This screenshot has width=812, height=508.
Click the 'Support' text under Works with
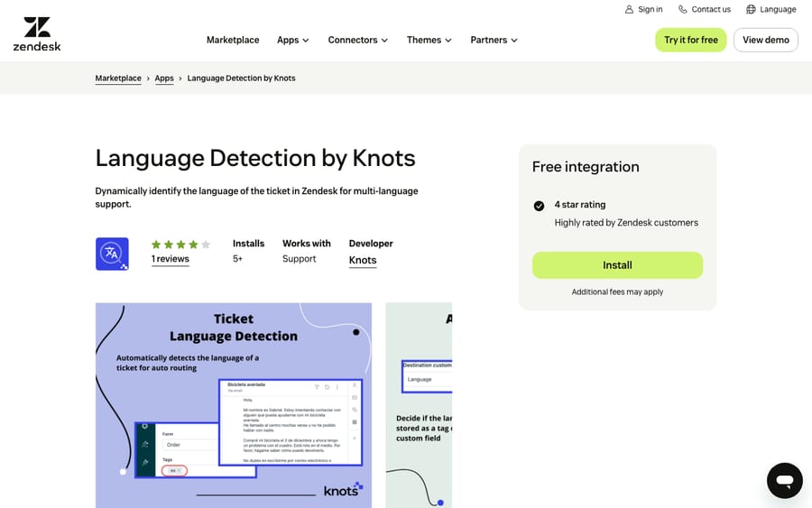[299, 259]
